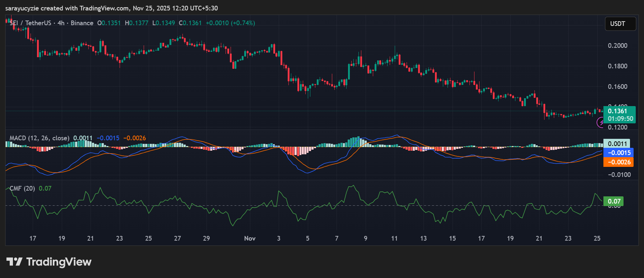Click the -0.0100 MACD scale label

tap(619, 175)
